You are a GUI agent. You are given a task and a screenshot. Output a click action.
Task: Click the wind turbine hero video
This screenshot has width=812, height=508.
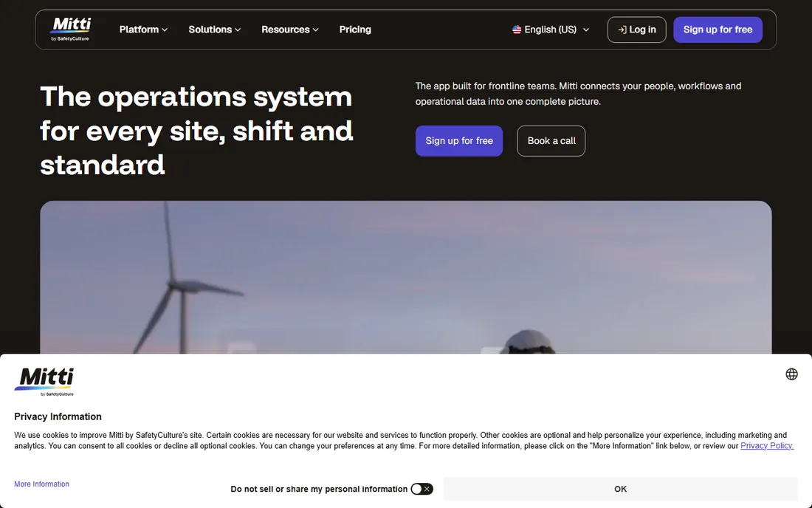click(406, 277)
